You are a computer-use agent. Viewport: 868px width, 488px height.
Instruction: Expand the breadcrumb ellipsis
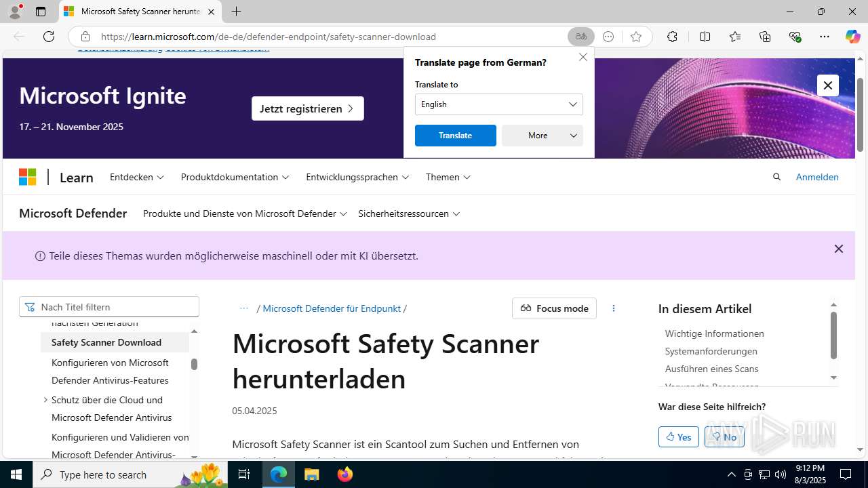tap(243, 308)
